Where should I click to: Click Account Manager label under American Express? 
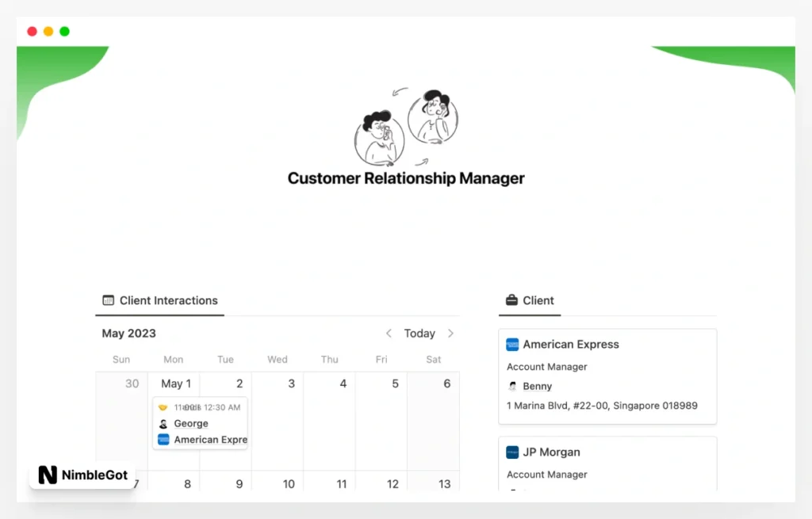point(547,367)
